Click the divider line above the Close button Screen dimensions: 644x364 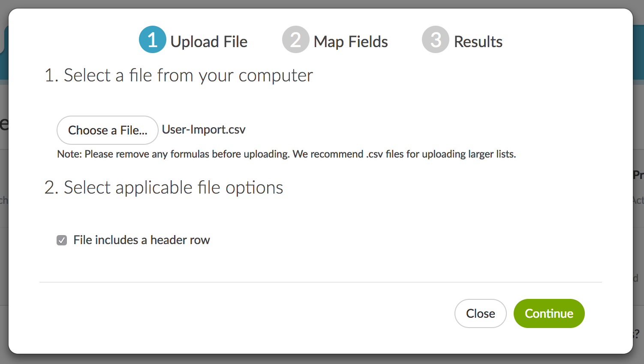(x=321, y=282)
